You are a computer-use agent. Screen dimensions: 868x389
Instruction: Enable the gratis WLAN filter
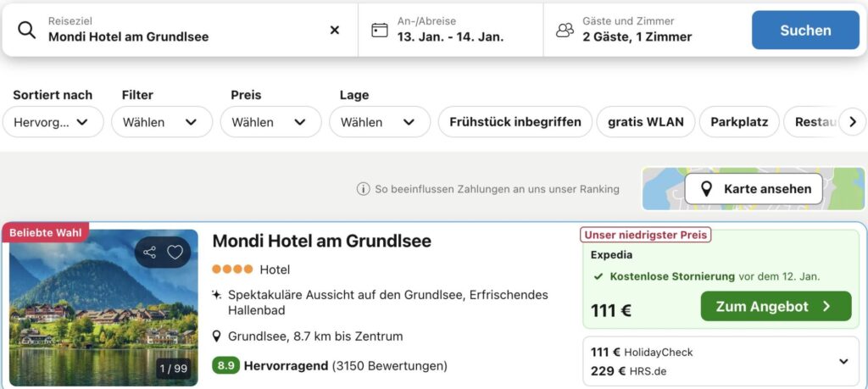(645, 122)
